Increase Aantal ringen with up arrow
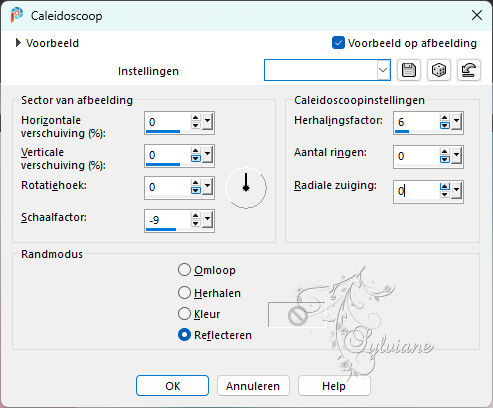 (444, 152)
